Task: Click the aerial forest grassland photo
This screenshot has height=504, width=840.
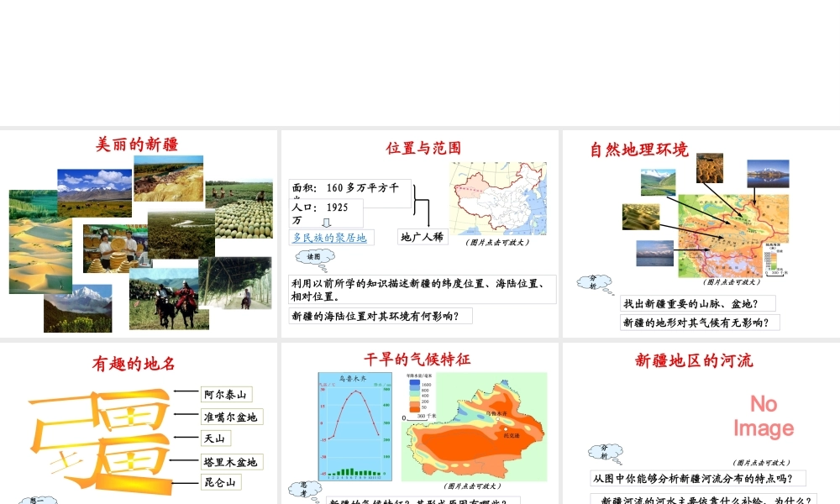Action: (181, 234)
